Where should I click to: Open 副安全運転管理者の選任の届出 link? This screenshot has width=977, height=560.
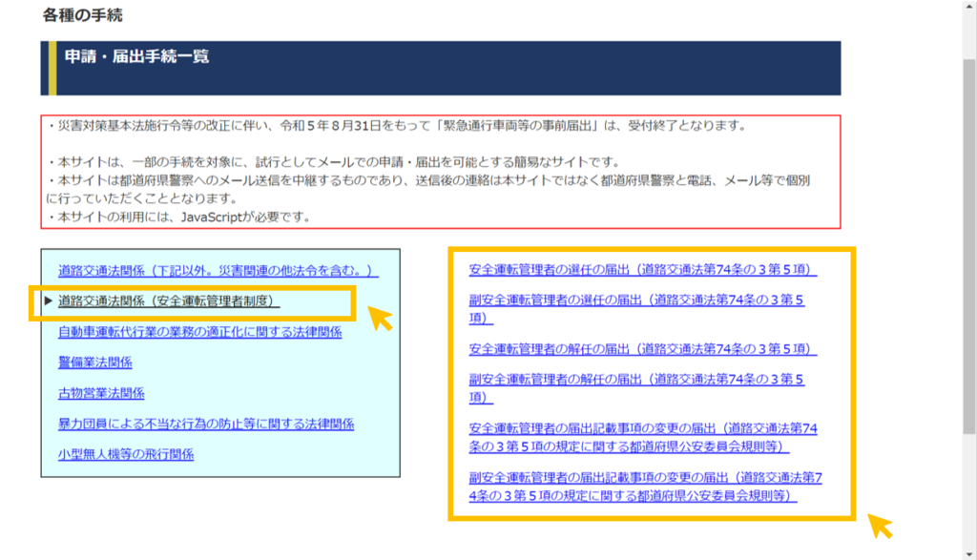pyautogui.click(x=636, y=308)
